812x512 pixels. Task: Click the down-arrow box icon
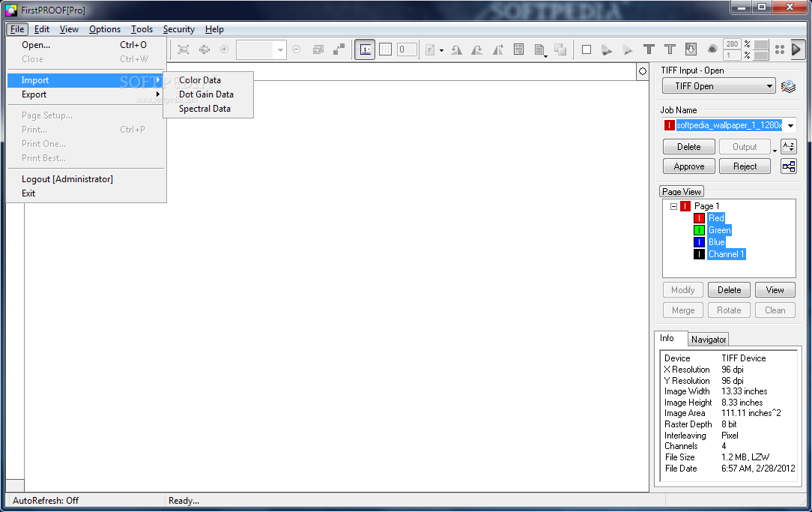click(691, 49)
